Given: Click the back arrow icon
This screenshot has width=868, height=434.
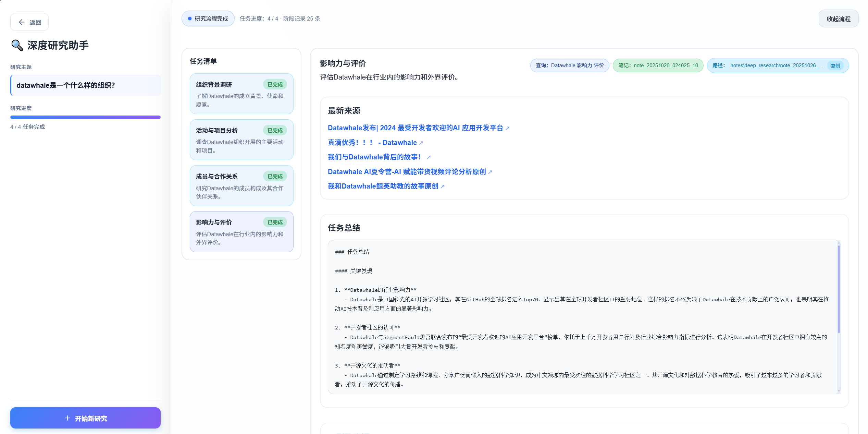Looking at the screenshot, I should [x=22, y=22].
